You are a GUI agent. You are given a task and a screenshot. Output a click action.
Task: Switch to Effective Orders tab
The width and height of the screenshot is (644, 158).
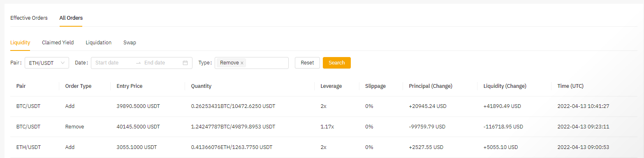coord(29,18)
